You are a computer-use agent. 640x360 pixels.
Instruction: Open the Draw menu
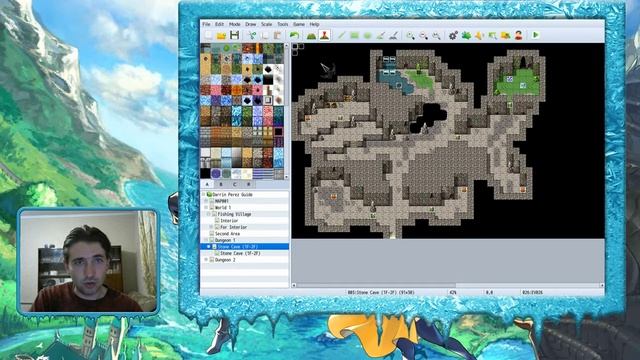(x=251, y=24)
